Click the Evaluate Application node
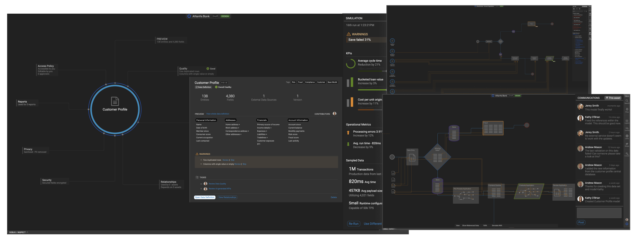Screen dimensions: 644x241 coord(529,192)
